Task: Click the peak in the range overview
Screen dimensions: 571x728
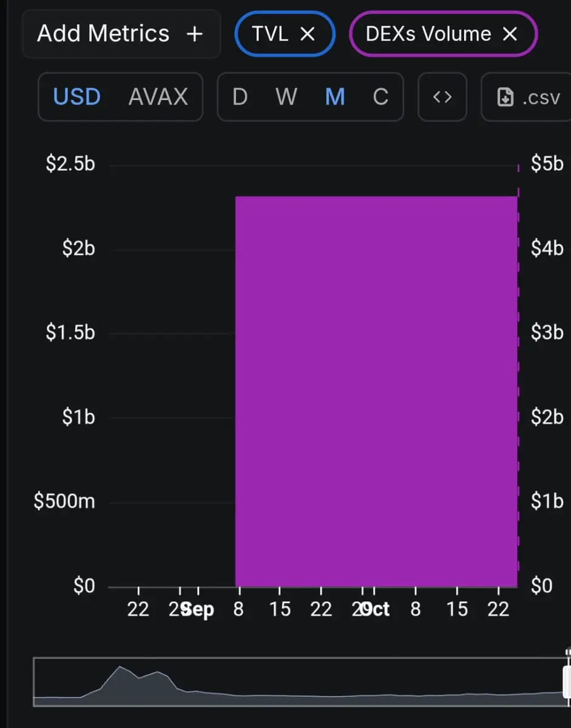Action: (x=120, y=668)
